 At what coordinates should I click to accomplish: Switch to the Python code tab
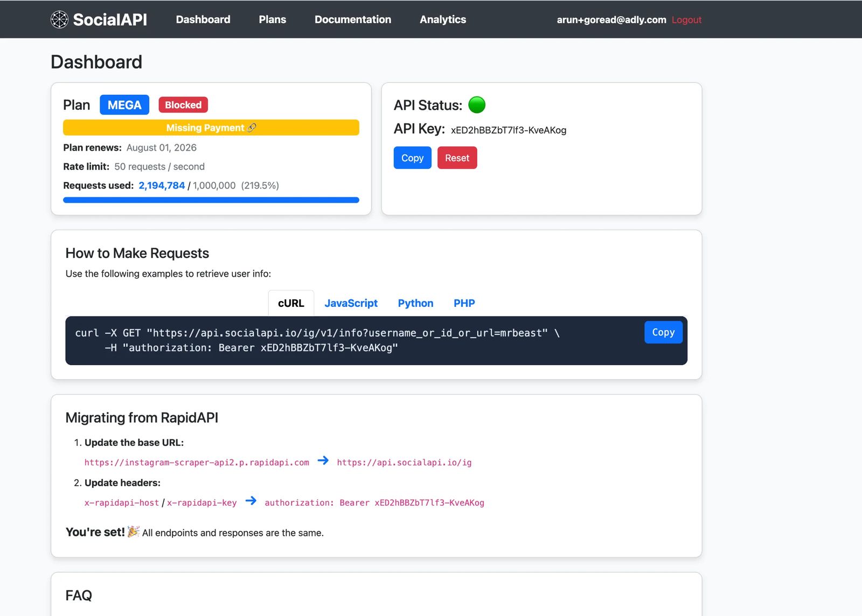415,303
